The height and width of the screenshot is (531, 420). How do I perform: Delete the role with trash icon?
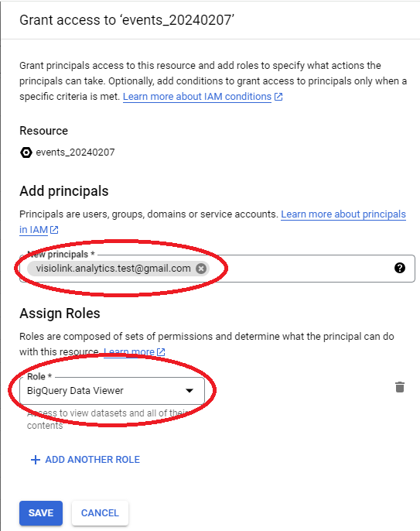click(400, 387)
